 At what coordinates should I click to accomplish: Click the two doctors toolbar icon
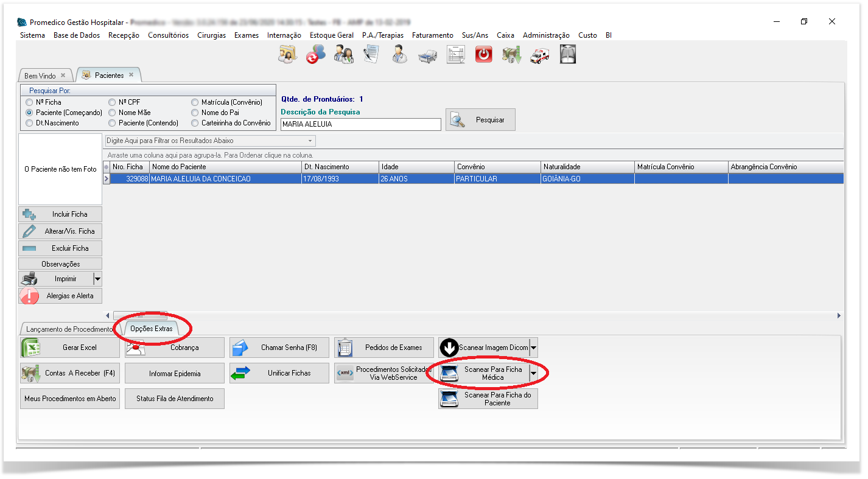click(343, 55)
